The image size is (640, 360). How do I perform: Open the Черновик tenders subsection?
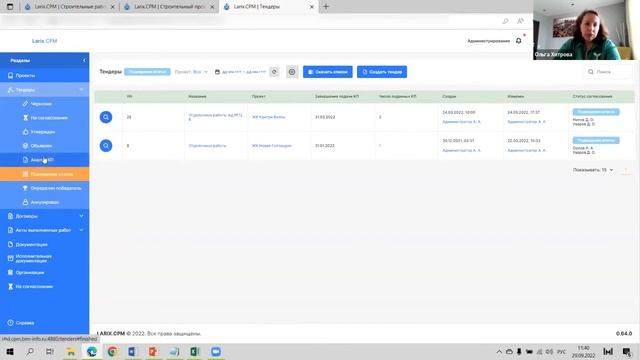44,104
